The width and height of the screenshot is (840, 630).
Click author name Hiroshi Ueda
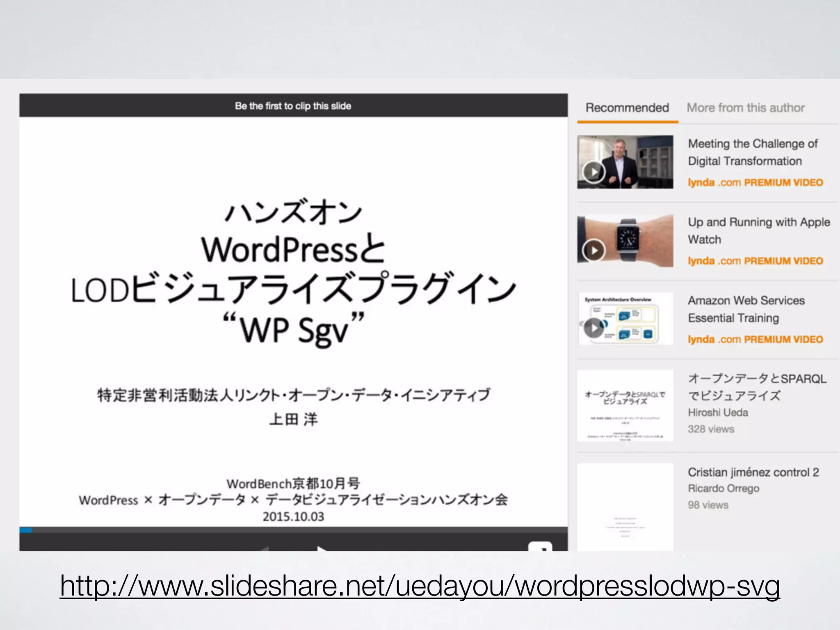(718, 413)
